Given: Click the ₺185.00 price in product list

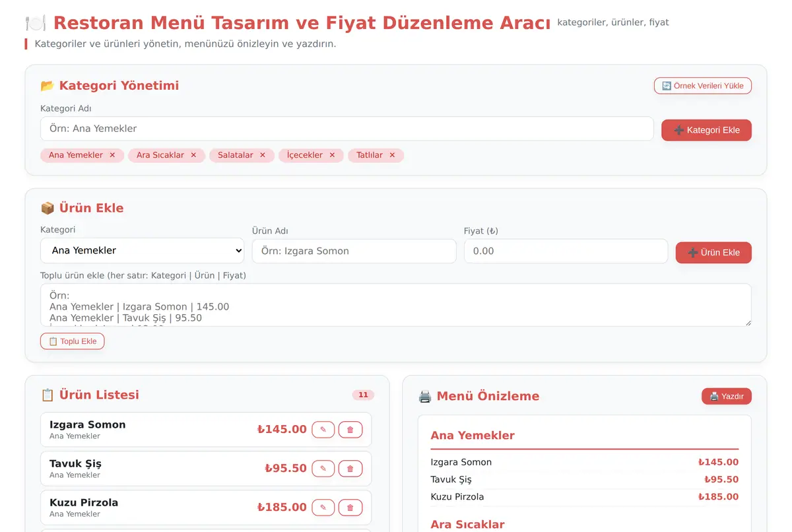Looking at the screenshot, I should [x=282, y=508].
